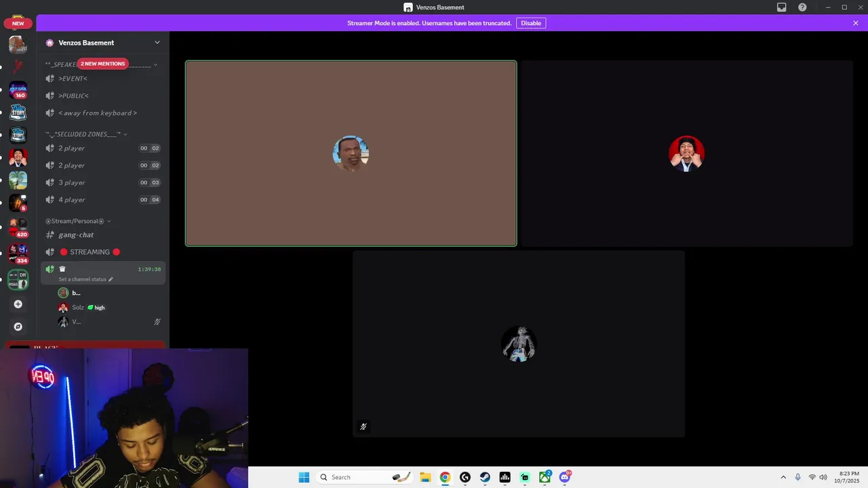
Task: Open Logitech G HUB from taskbar
Action: [465, 477]
